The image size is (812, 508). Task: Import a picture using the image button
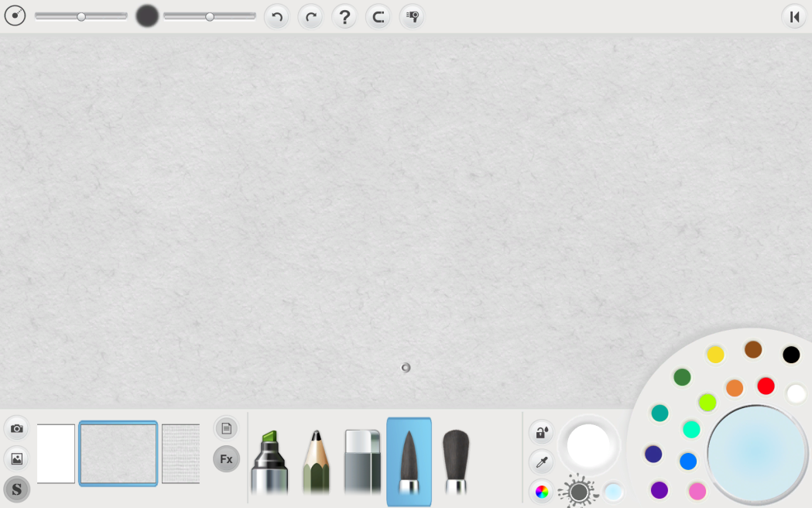coord(16,458)
